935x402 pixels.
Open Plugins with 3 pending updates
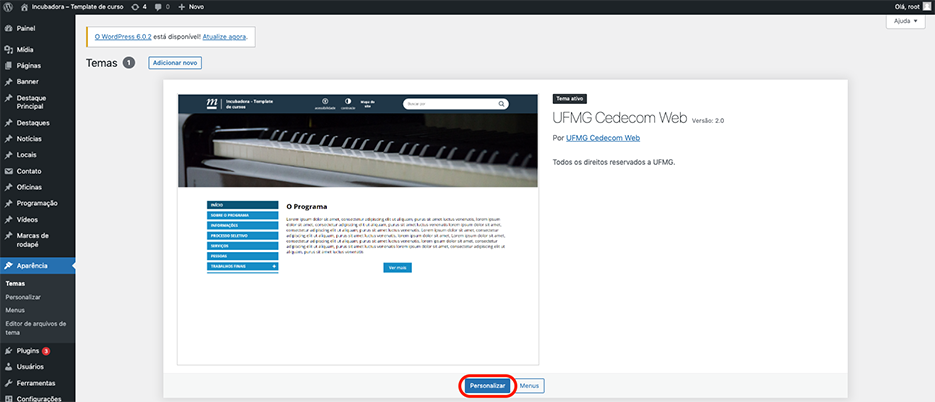(28, 351)
